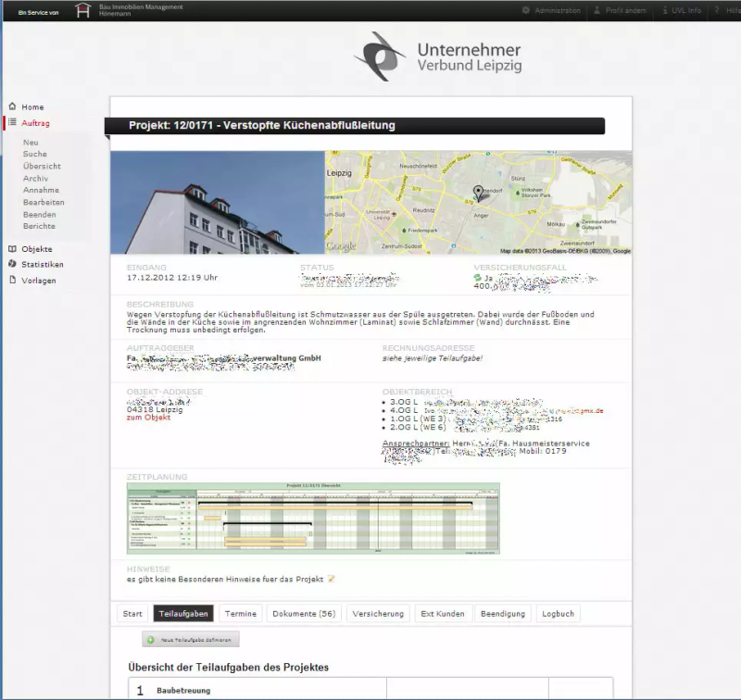This screenshot has width=741, height=700.
Task: Click the Baubetreuung Teilaufgabe row
Action: coord(370,689)
